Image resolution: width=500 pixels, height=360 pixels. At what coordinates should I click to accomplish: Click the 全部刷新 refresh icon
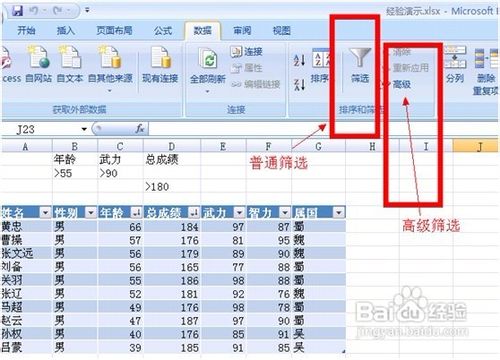(208, 59)
